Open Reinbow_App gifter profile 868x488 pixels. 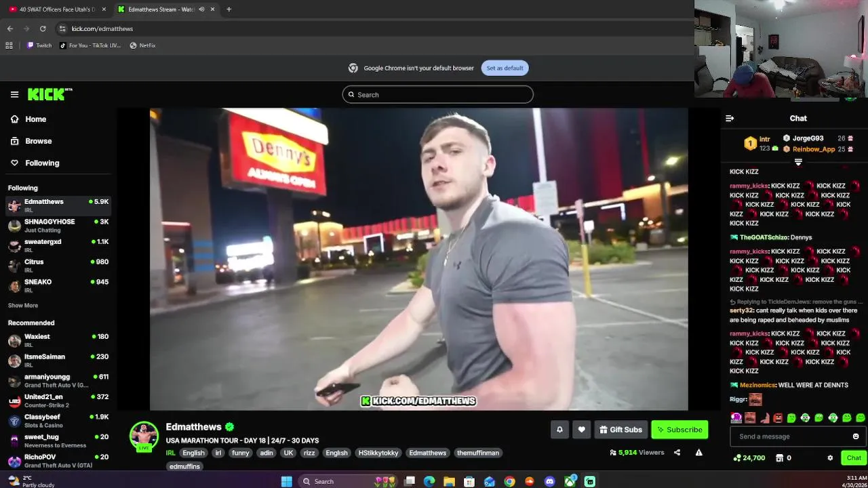(813, 149)
